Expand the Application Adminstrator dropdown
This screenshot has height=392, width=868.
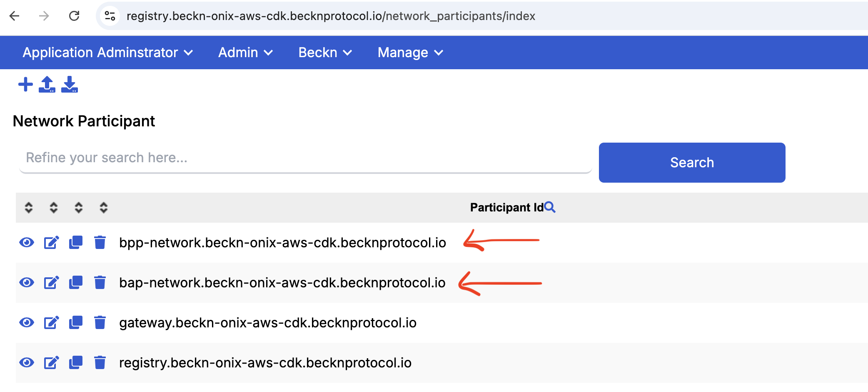click(107, 53)
